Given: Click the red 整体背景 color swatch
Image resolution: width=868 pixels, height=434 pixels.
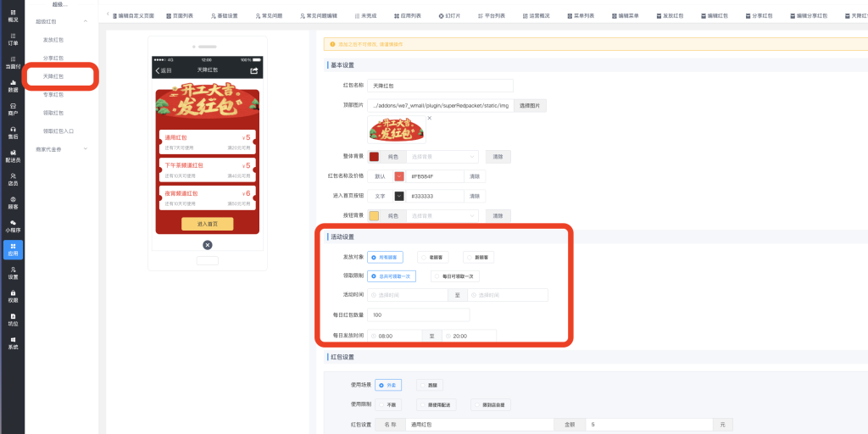Looking at the screenshot, I should coord(374,157).
